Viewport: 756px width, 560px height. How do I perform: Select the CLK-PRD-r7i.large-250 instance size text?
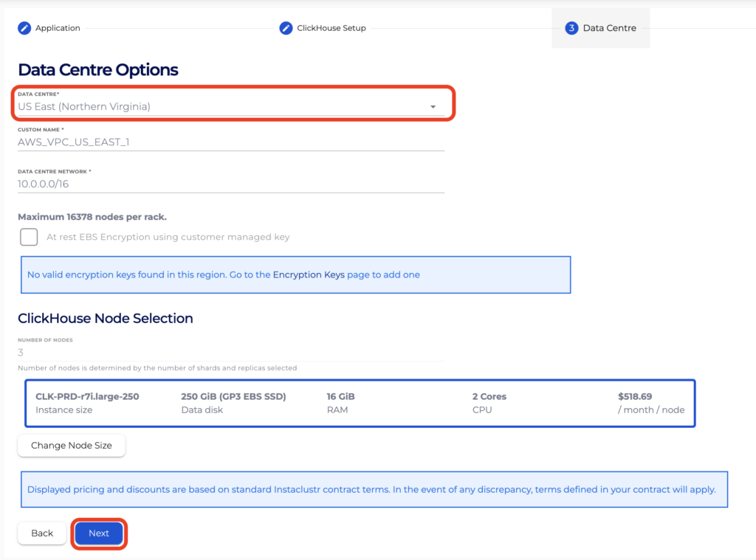coord(87,396)
